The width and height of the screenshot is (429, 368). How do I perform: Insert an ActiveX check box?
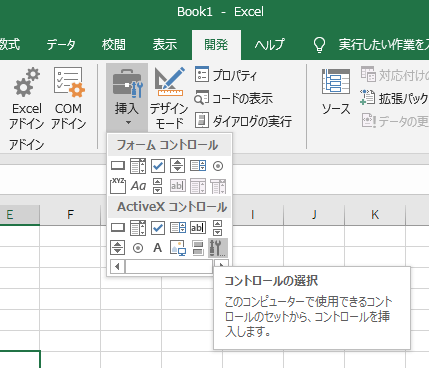[x=158, y=228]
